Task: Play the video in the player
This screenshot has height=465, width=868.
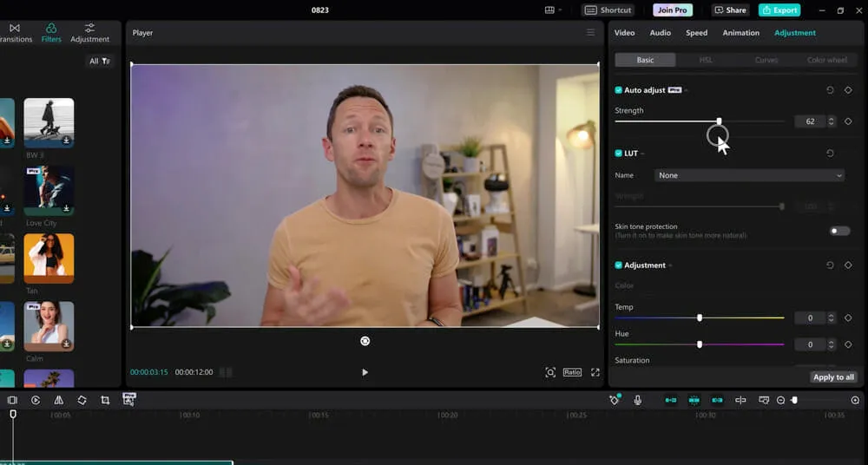Action: coord(365,372)
